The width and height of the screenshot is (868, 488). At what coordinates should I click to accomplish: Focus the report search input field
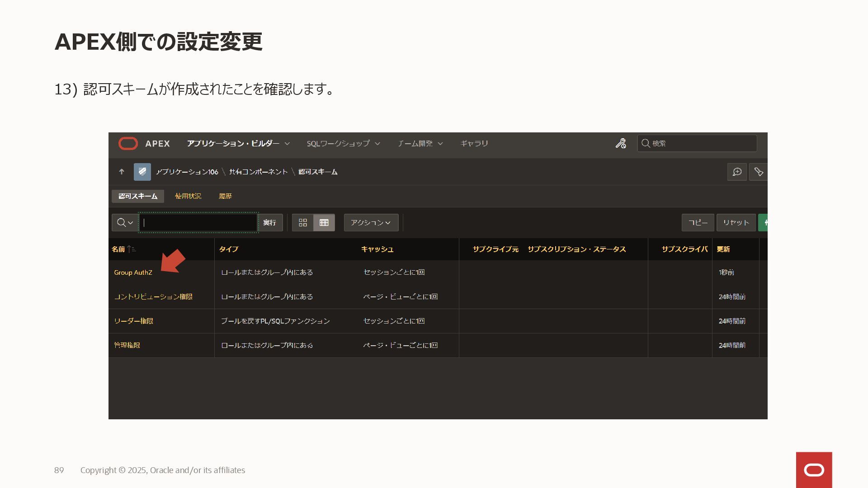[x=198, y=222]
